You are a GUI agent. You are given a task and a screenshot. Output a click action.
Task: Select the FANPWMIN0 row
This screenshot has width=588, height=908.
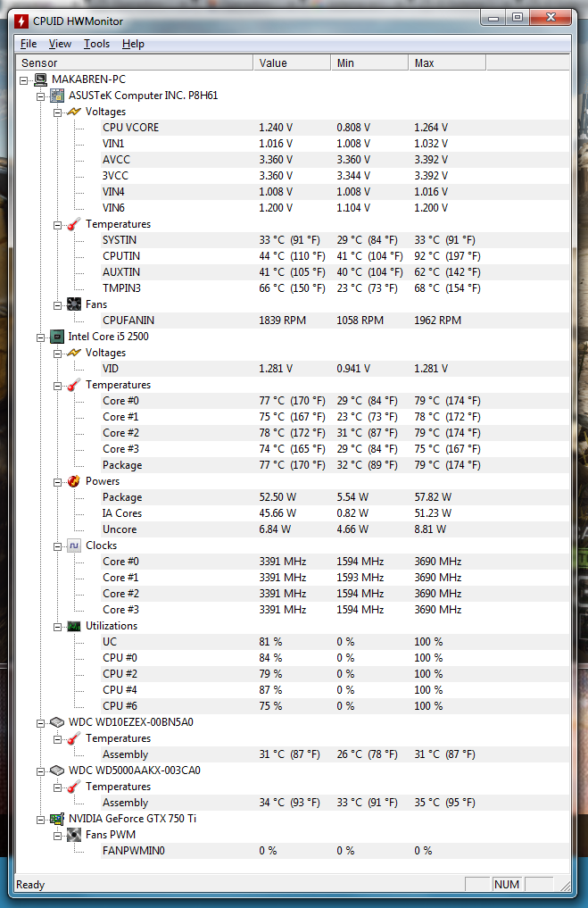335,851
